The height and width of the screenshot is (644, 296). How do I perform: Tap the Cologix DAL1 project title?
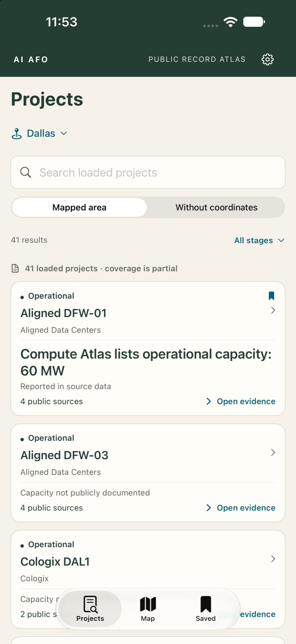coord(55,562)
